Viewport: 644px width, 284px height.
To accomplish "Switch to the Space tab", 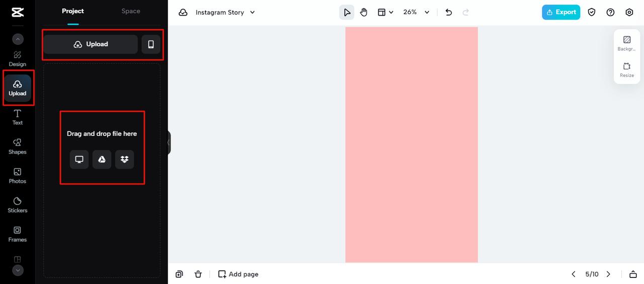I will (x=131, y=11).
